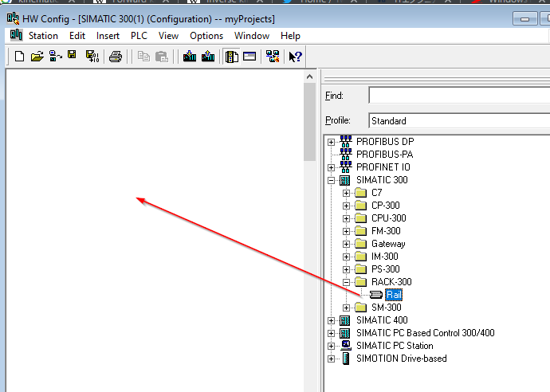Image resolution: width=550 pixels, height=392 pixels.
Task: Click the Upload from Module icon
Action: [208, 56]
